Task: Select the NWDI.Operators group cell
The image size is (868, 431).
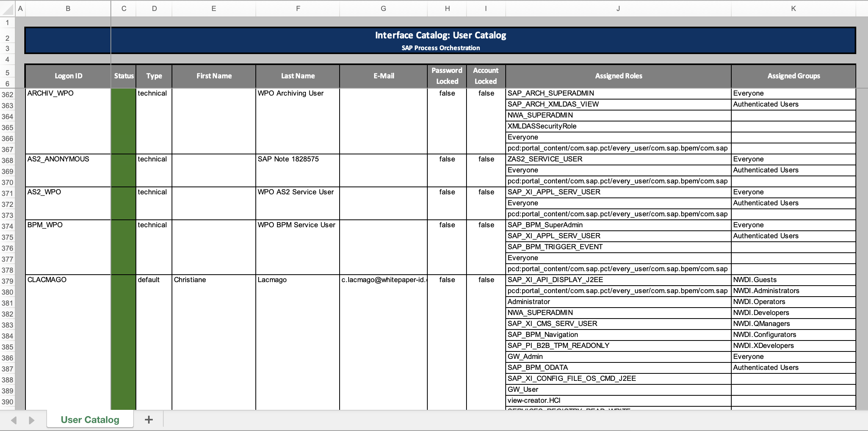Action: pos(794,302)
